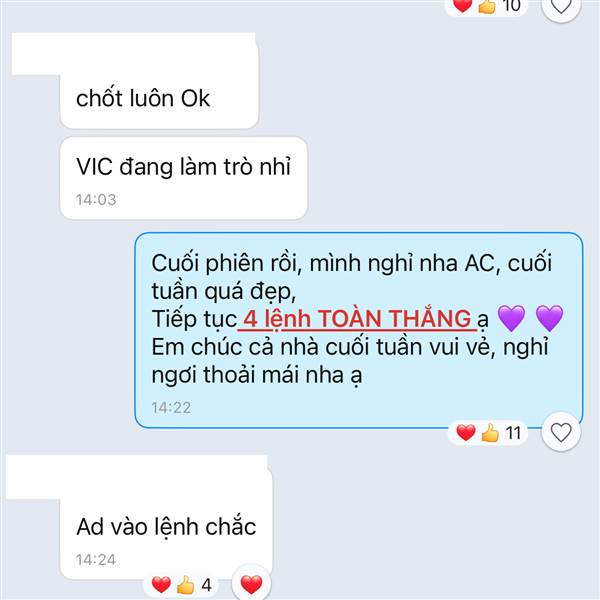Open underlined link 4 lệnh TOÀN THẮNG
The height and width of the screenshot is (600, 600).
(x=357, y=319)
